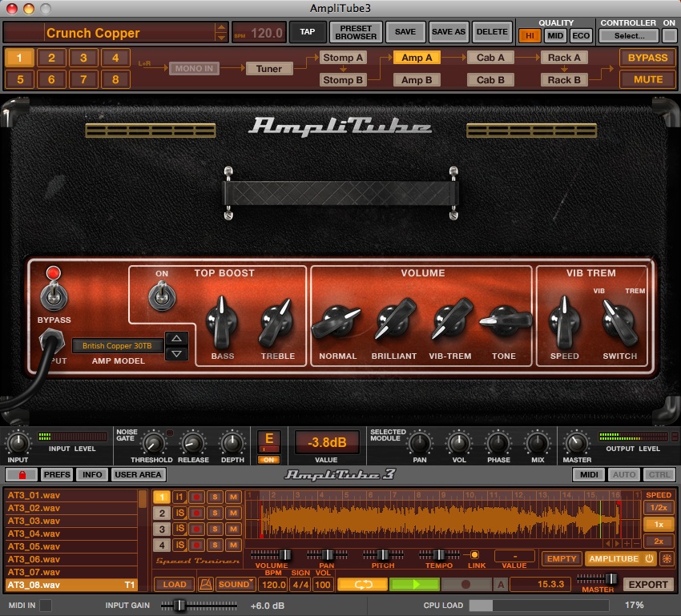Open the PRESET BROWSER
This screenshot has width=681, height=616.
[356, 32]
